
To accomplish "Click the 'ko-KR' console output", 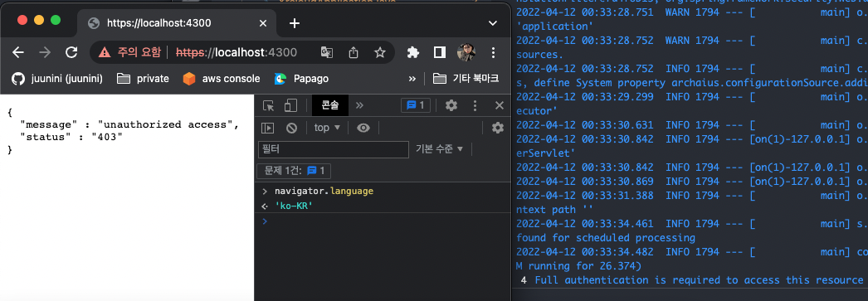I will pyautogui.click(x=294, y=206).
